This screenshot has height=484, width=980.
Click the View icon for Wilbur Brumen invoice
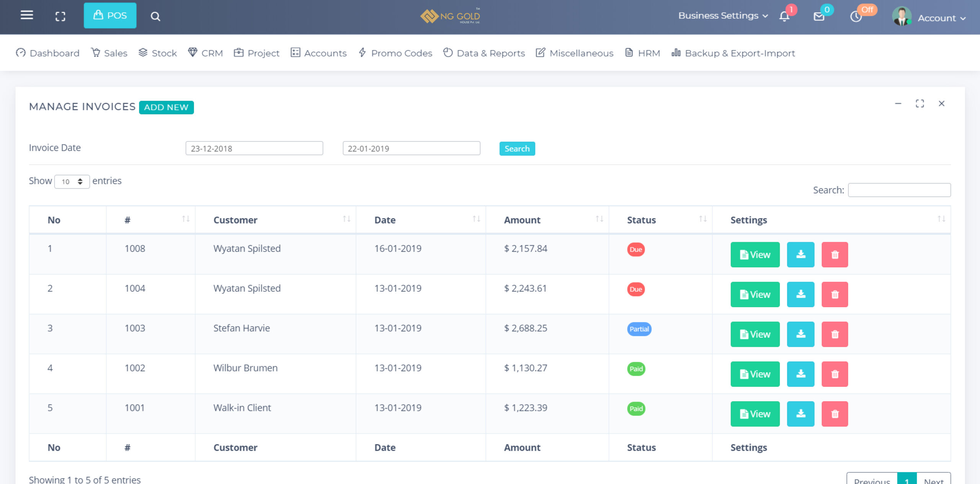coord(756,373)
